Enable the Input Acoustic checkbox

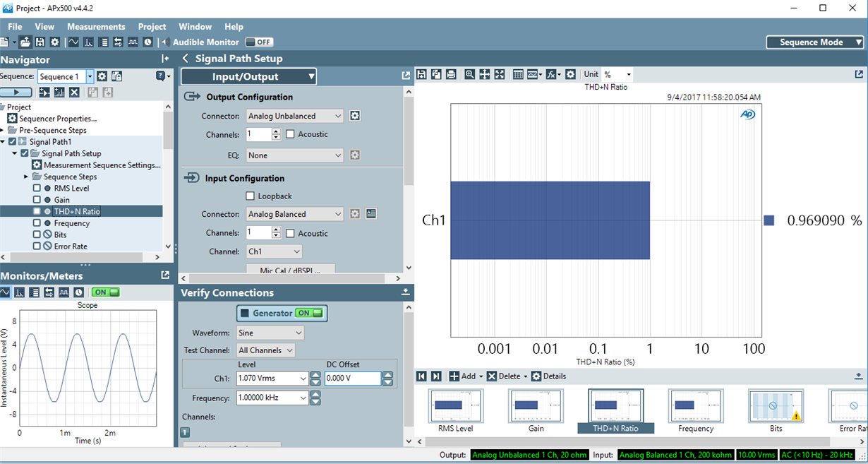290,233
